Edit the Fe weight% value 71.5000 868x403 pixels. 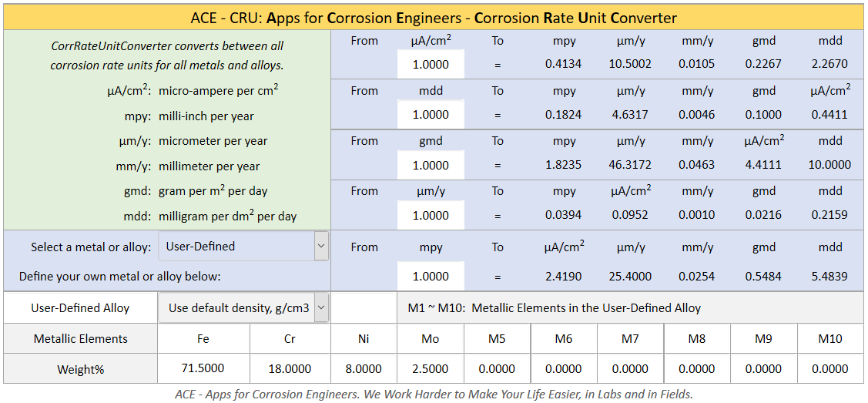(203, 369)
